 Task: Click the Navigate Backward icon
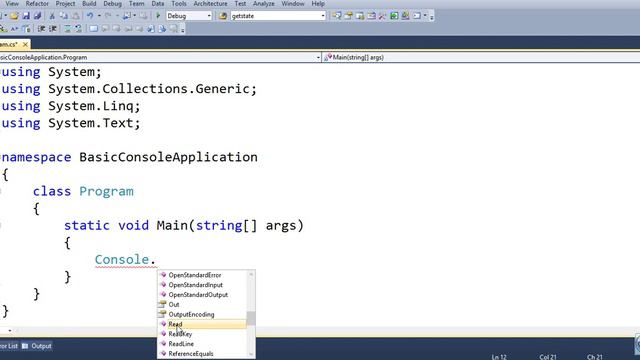(127, 16)
